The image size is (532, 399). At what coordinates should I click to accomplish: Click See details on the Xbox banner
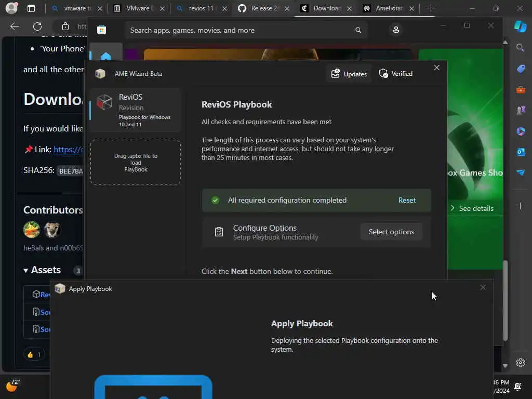[472, 208]
